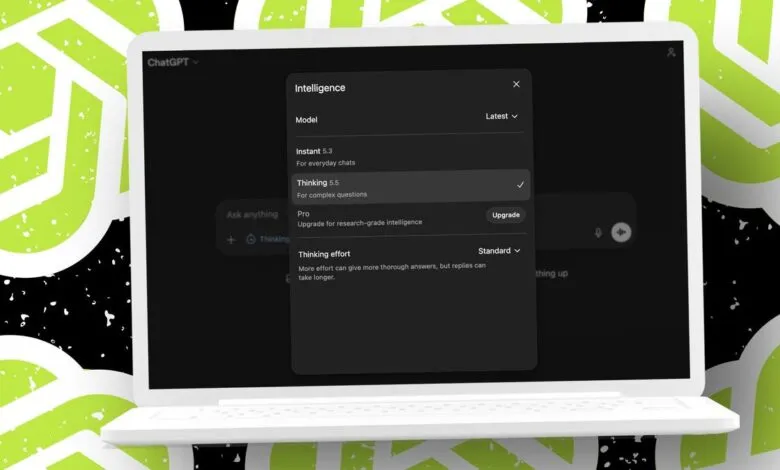Close the Intelligence dialog
The image size is (780, 470).
tap(516, 84)
